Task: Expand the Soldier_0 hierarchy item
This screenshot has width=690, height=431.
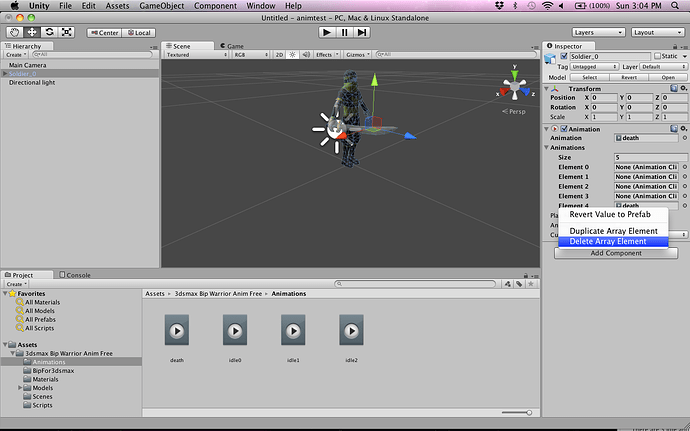Action: 5,74
